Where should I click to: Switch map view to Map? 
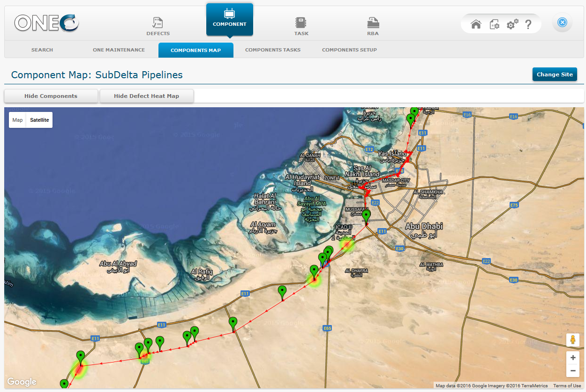pos(17,120)
